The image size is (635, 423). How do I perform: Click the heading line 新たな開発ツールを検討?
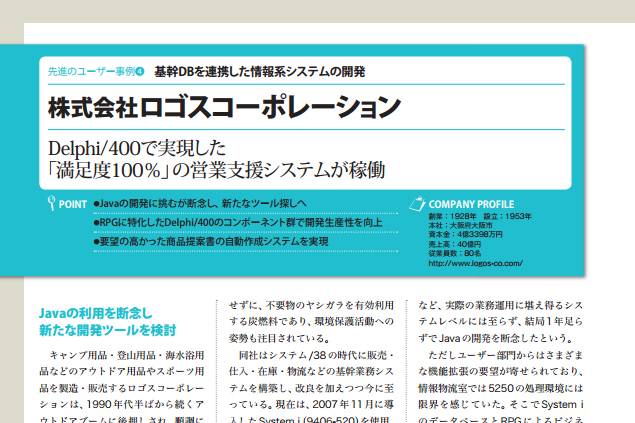coord(107,330)
